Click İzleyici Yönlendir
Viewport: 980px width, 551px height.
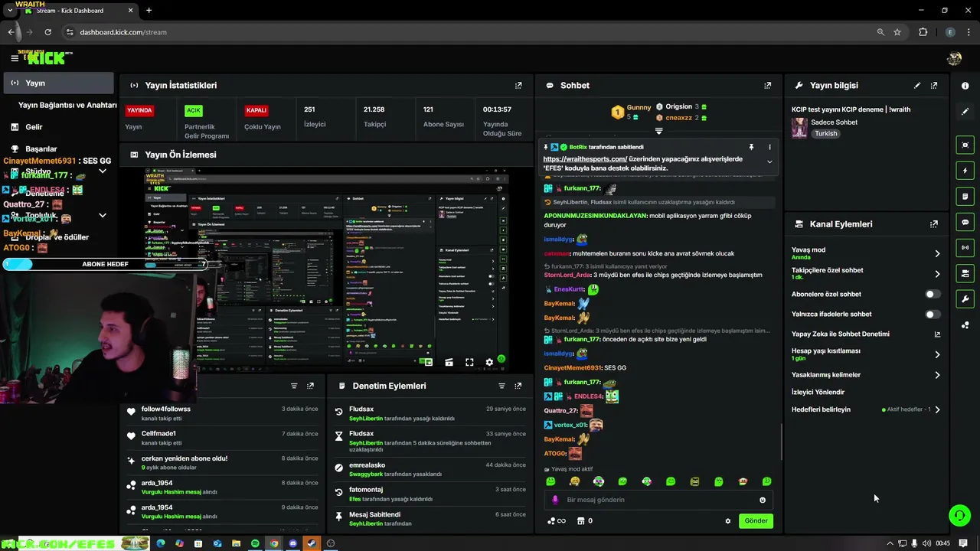coord(818,392)
